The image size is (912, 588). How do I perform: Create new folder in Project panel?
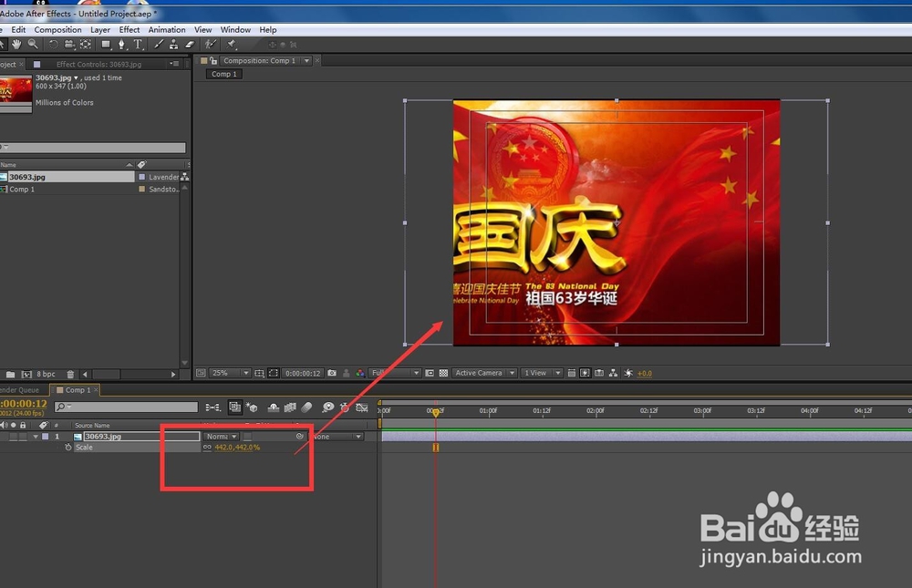pos(10,374)
